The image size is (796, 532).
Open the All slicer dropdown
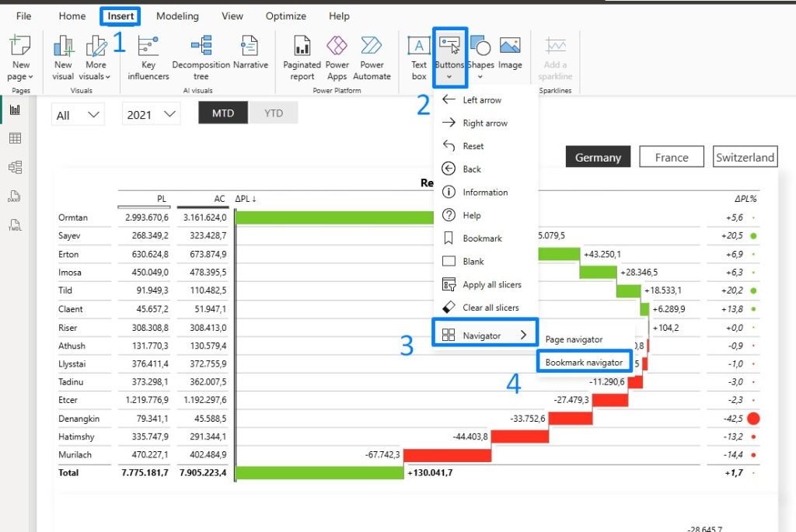tap(78, 115)
